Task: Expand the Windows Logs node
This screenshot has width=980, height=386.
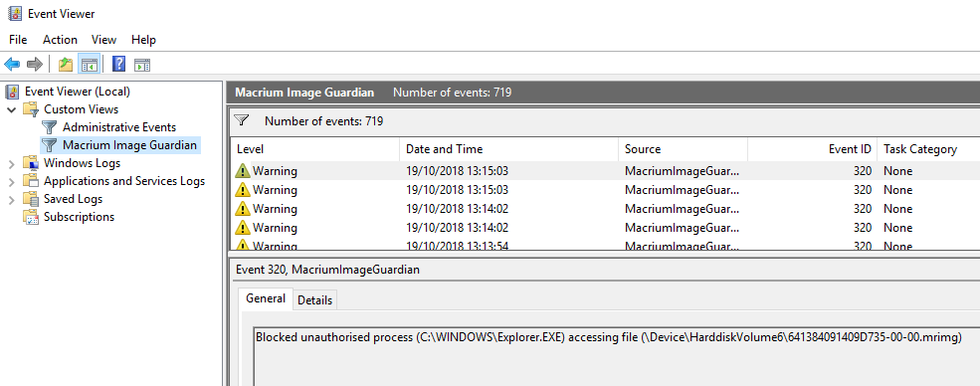Action: click(12, 163)
